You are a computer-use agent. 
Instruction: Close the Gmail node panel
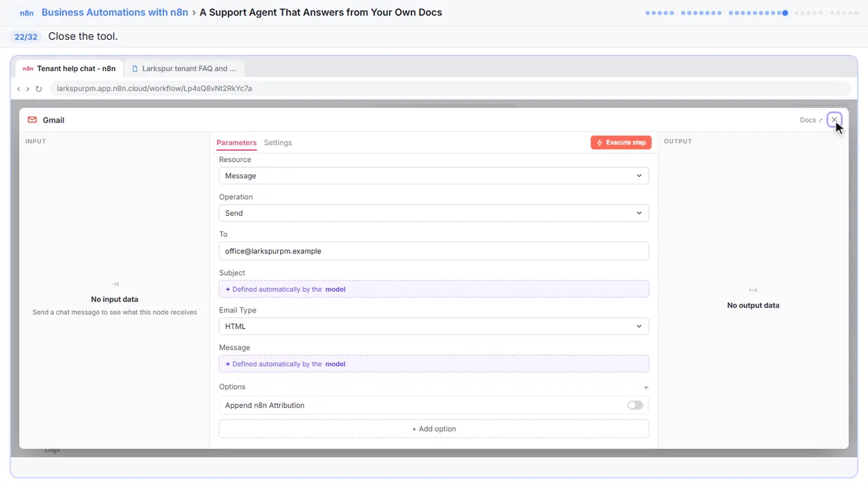834,120
